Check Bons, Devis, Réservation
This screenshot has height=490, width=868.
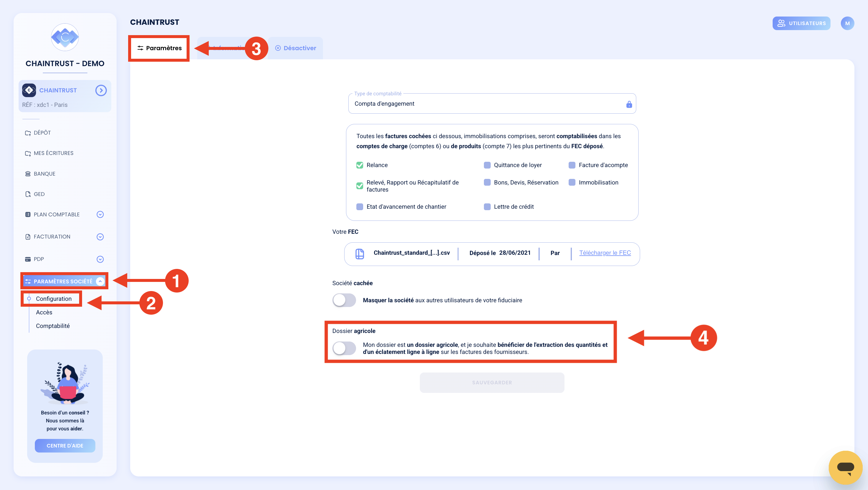click(x=487, y=182)
